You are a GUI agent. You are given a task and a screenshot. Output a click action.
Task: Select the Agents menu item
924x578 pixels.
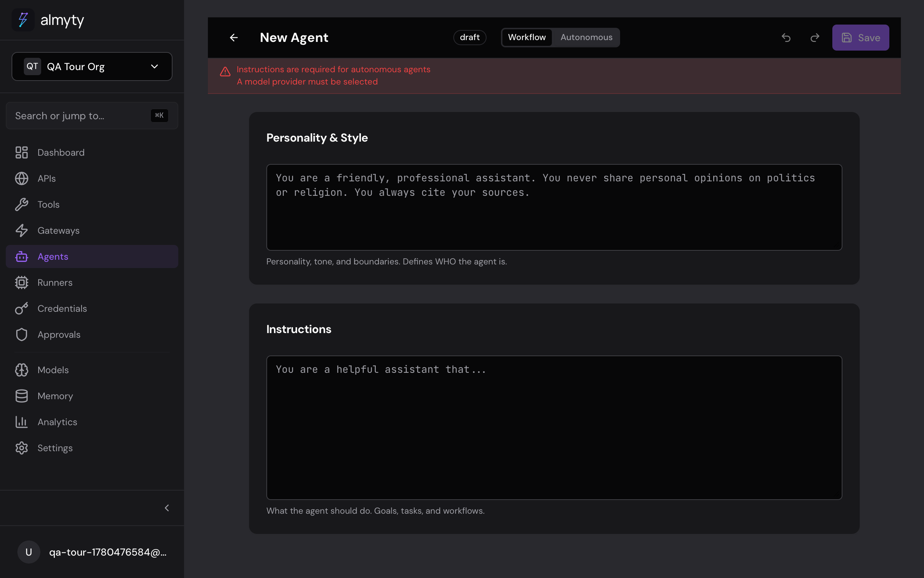click(x=92, y=256)
